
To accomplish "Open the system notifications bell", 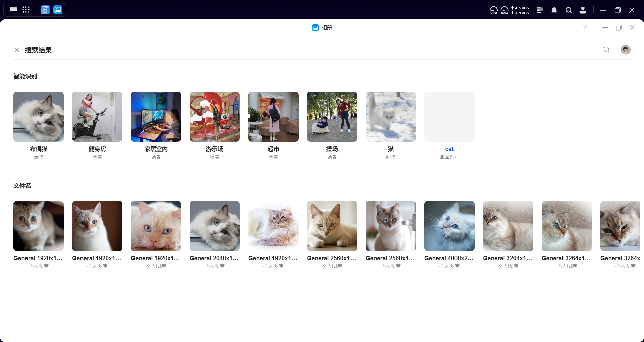I will tap(554, 10).
